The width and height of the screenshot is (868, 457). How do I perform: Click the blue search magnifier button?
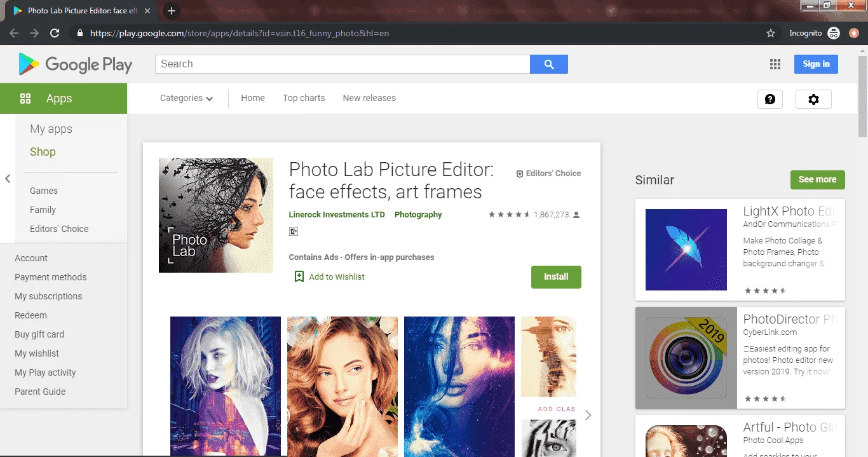click(x=549, y=64)
